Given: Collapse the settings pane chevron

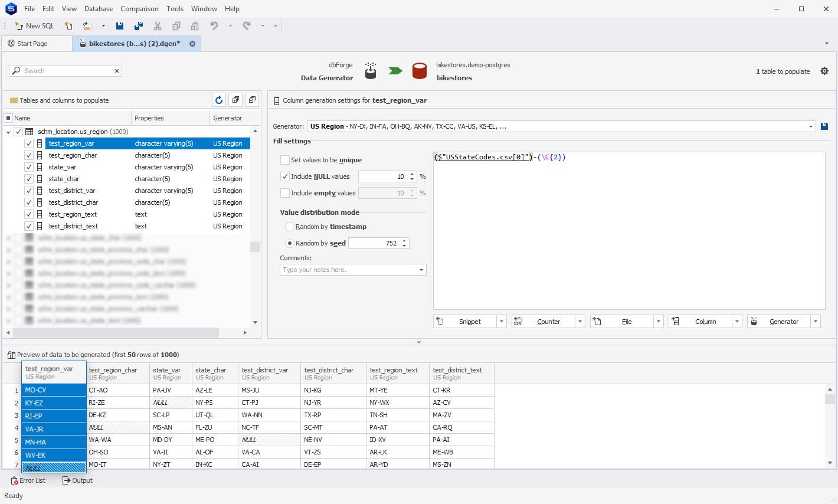Looking at the screenshot, I should point(419,342).
